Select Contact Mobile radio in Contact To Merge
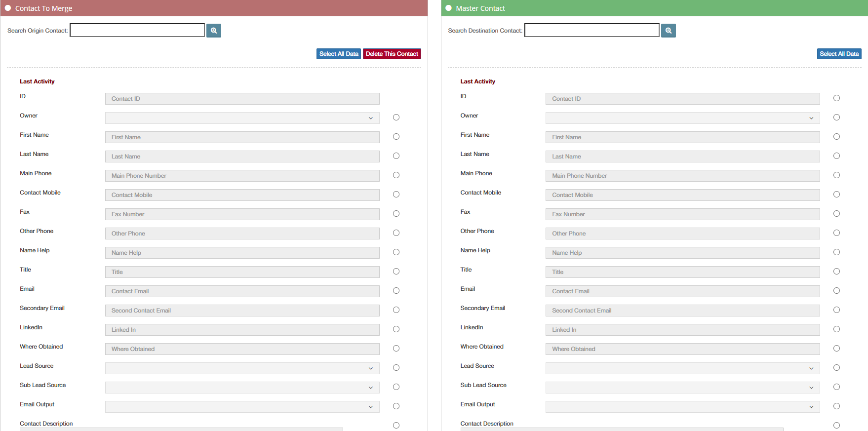The image size is (868, 431). pyautogui.click(x=396, y=195)
